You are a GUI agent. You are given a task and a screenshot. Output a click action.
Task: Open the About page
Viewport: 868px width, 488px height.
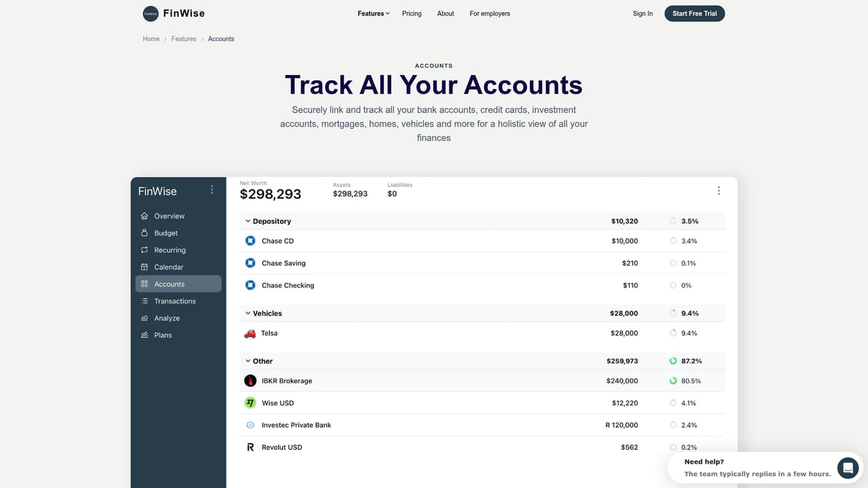tap(446, 14)
